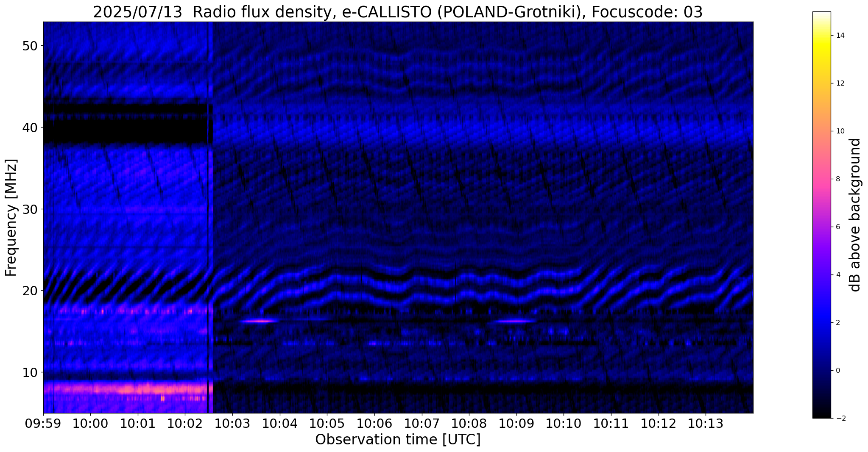Click the 10:01 time tick label
This screenshot has height=452, width=868.
pyautogui.click(x=138, y=423)
